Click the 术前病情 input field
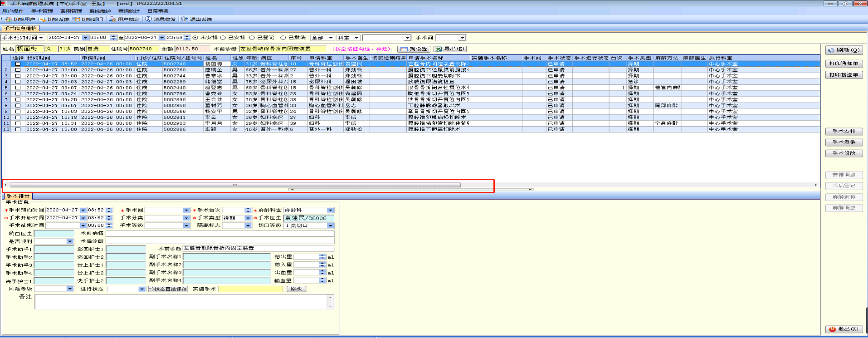The height and width of the screenshot is (338, 868). [x=220, y=234]
